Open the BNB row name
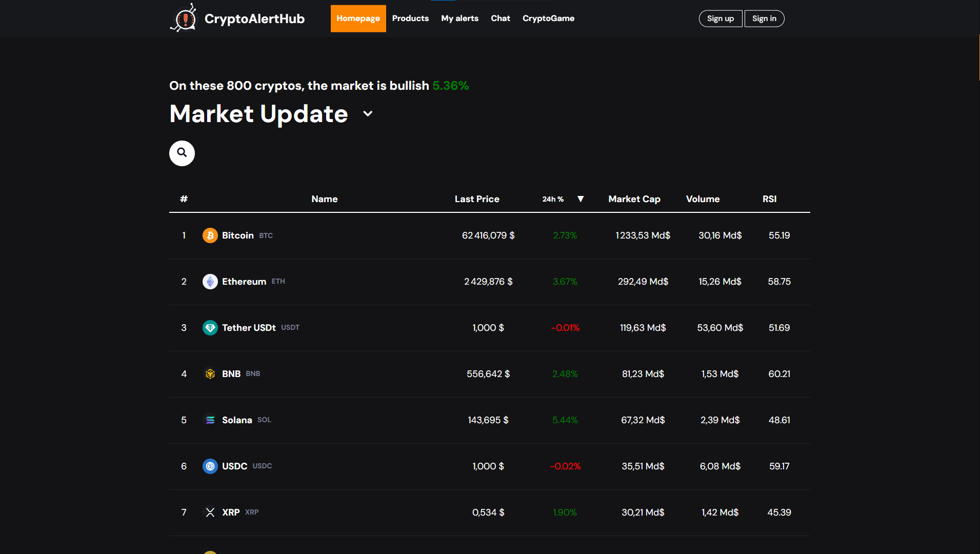 click(x=231, y=374)
